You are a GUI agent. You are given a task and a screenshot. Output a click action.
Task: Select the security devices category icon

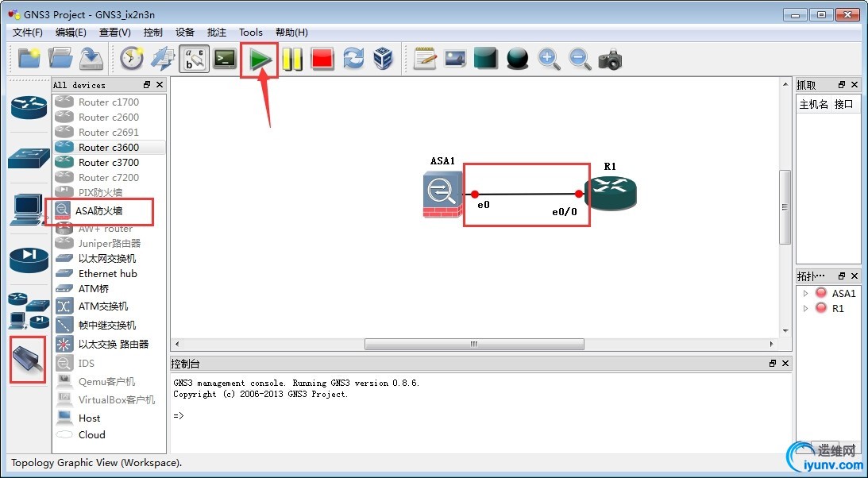tap(29, 260)
